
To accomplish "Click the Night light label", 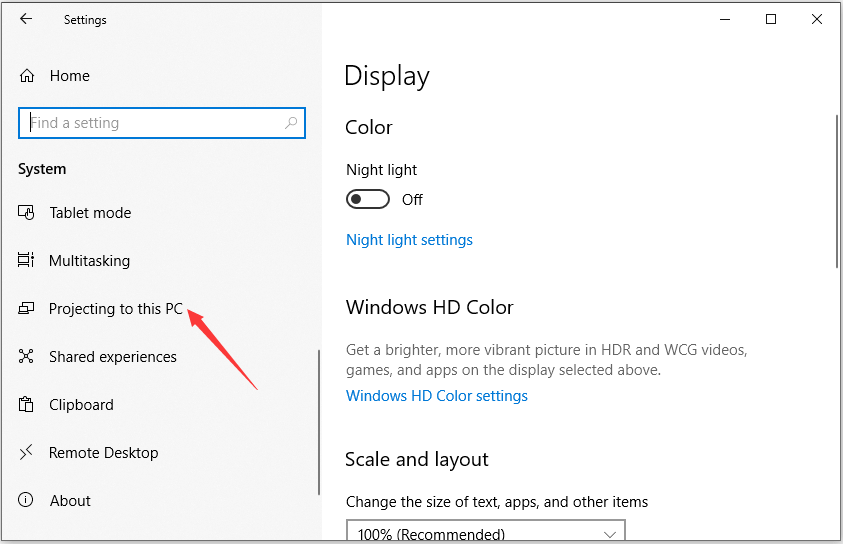I will click(x=381, y=170).
